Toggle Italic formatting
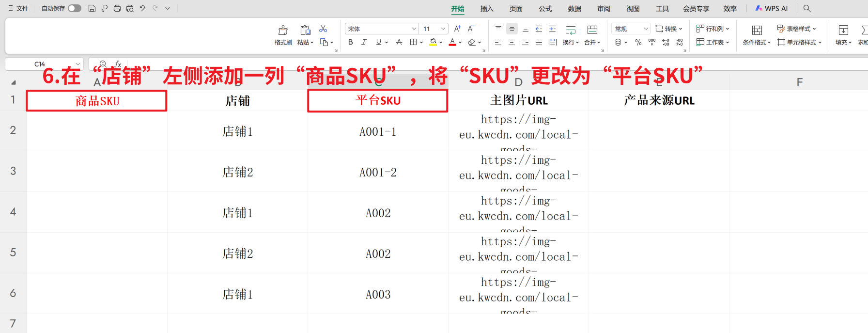The width and height of the screenshot is (868, 333). [x=364, y=43]
